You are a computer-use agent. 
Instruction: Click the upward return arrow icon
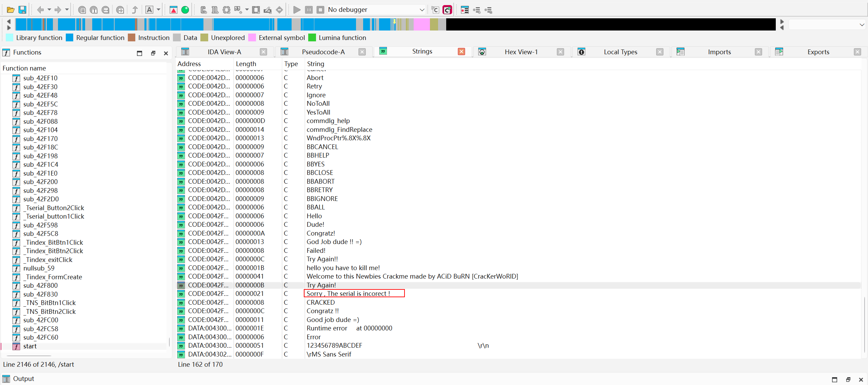coord(135,10)
